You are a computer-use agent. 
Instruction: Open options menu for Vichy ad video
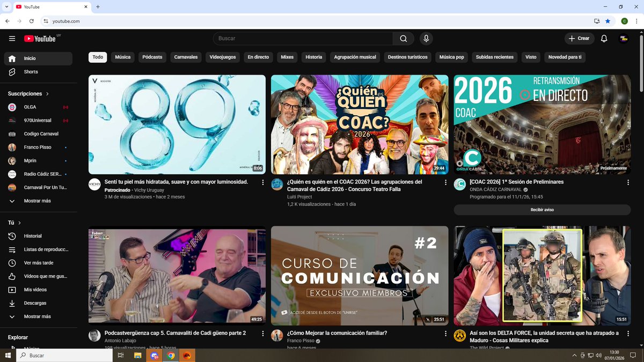pos(262,182)
